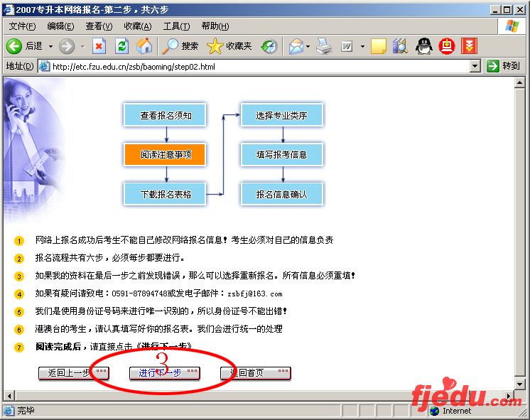Click the History toolbar icon
Image resolution: width=530 pixels, height=420 pixels.
click(269, 46)
